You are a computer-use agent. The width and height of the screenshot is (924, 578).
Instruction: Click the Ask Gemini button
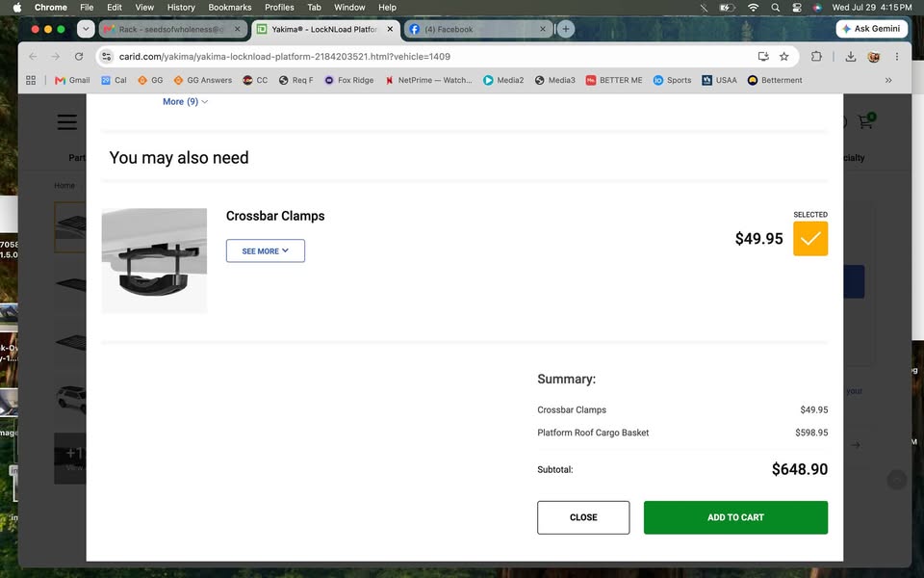872,29
